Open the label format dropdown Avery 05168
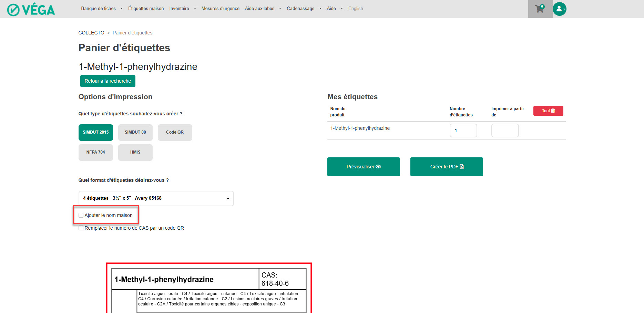 (x=156, y=198)
